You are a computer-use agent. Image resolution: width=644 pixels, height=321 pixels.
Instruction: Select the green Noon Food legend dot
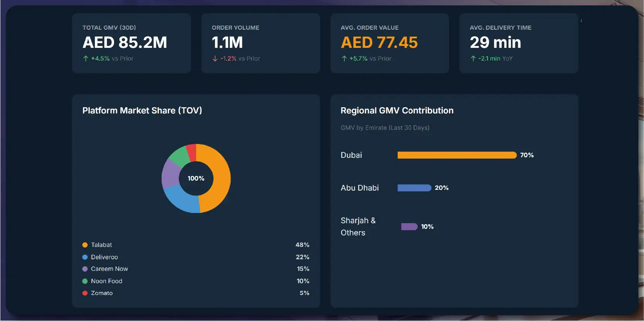pos(85,281)
